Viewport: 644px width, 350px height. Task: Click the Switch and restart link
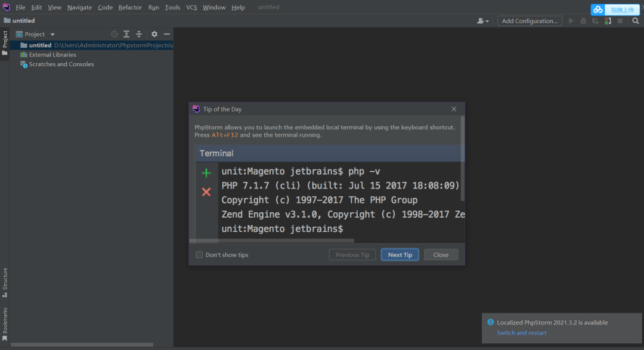click(x=522, y=333)
